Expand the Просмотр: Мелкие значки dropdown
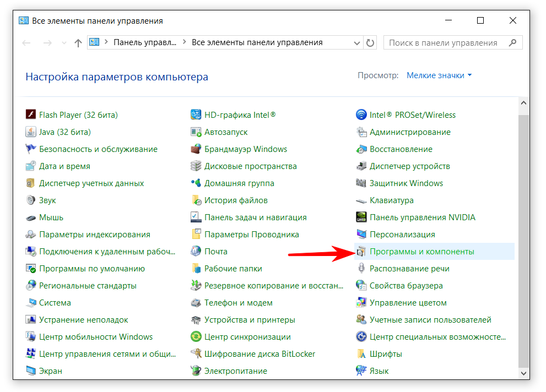 (x=439, y=75)
